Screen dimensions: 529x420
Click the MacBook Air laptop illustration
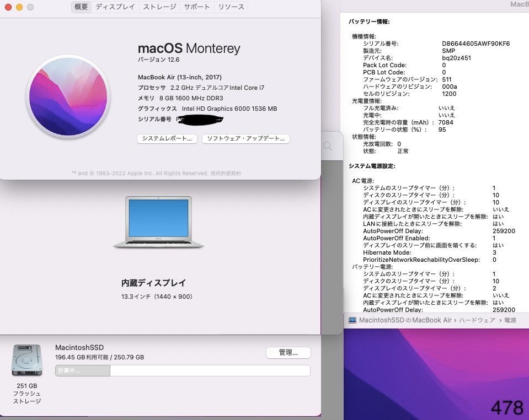pyautogui.click(x=158, y=222)
